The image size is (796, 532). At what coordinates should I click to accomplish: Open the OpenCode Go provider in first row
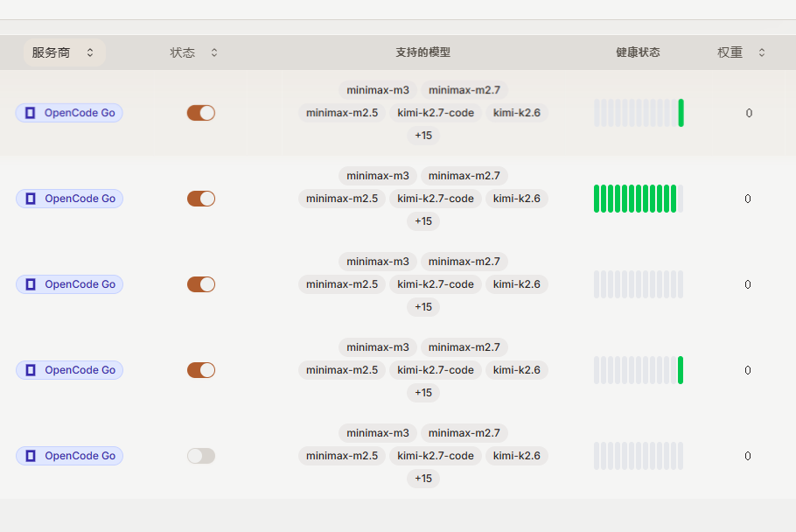tap(69, 113)
